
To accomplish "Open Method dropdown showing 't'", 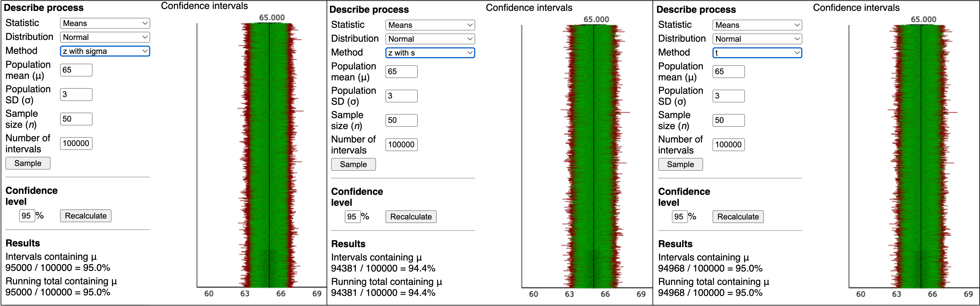I will pyautogui.click(x=757, y=53).
